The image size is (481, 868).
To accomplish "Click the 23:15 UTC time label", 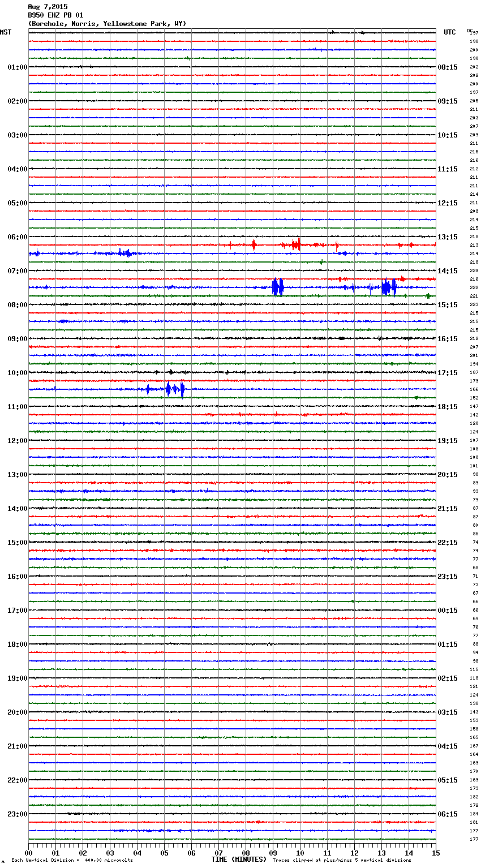I will pyautogui.click(x=448, y=577).
